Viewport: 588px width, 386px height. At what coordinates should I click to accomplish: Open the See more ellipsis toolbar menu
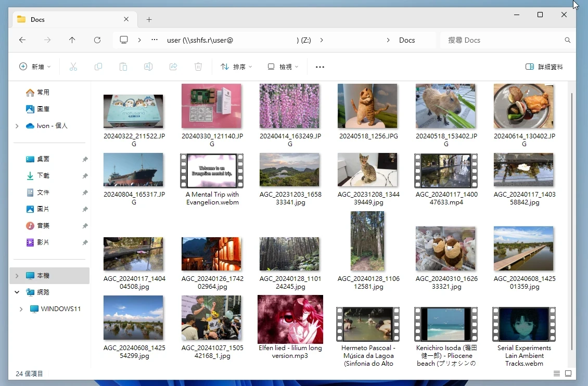[x=320, y=67]
